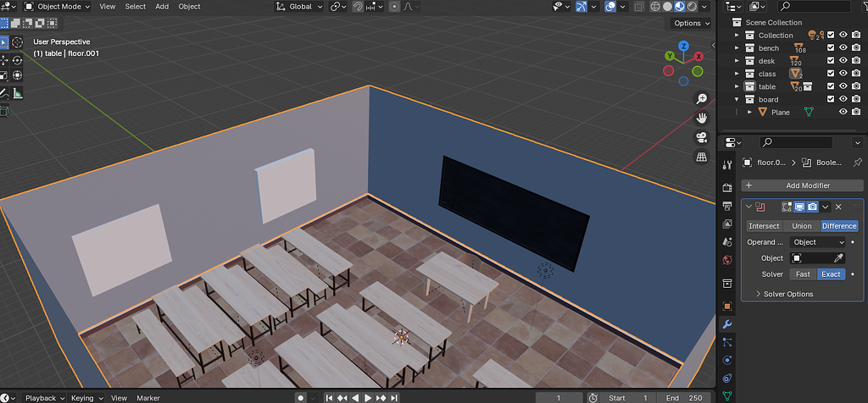The width and height of the screenshot is (868, 403).
Task: Click the X axis on navigation gizmo
Action: [698, 57]
